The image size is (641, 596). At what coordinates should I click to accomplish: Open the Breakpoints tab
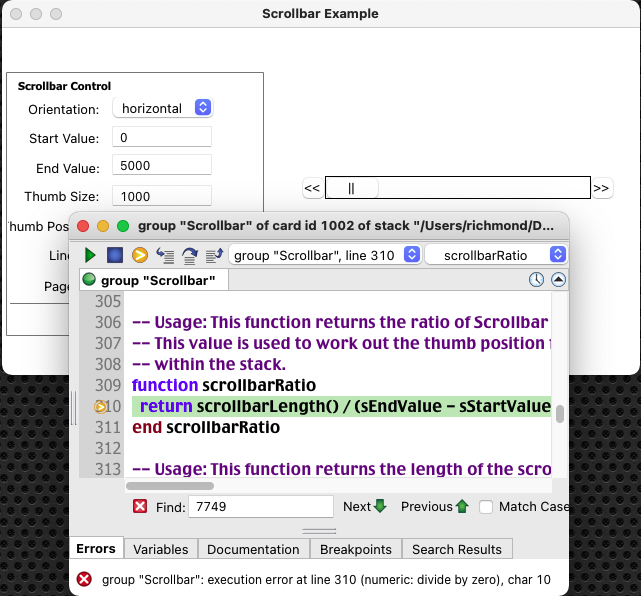pyautogui.click(x=355, y=549)
